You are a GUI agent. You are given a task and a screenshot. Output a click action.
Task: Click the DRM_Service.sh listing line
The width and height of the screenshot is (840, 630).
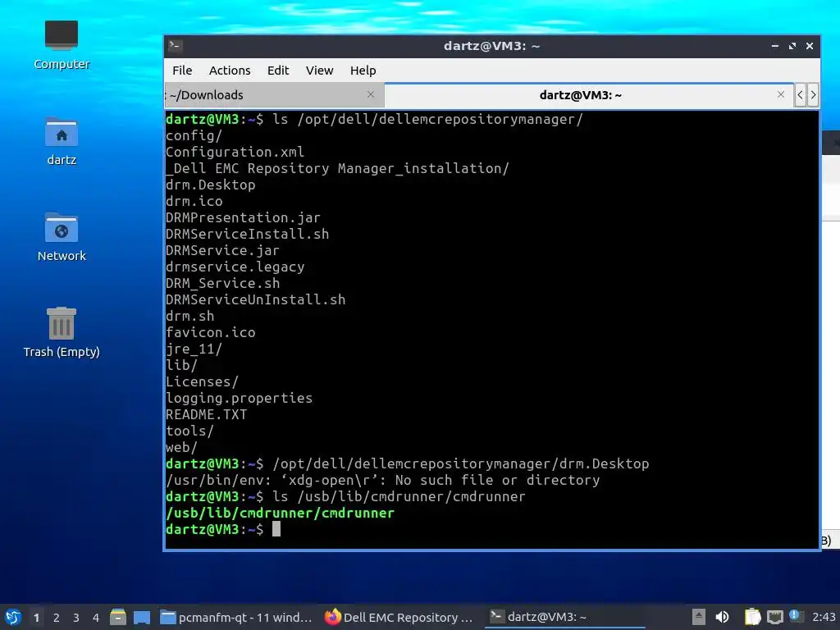point(222,283)
